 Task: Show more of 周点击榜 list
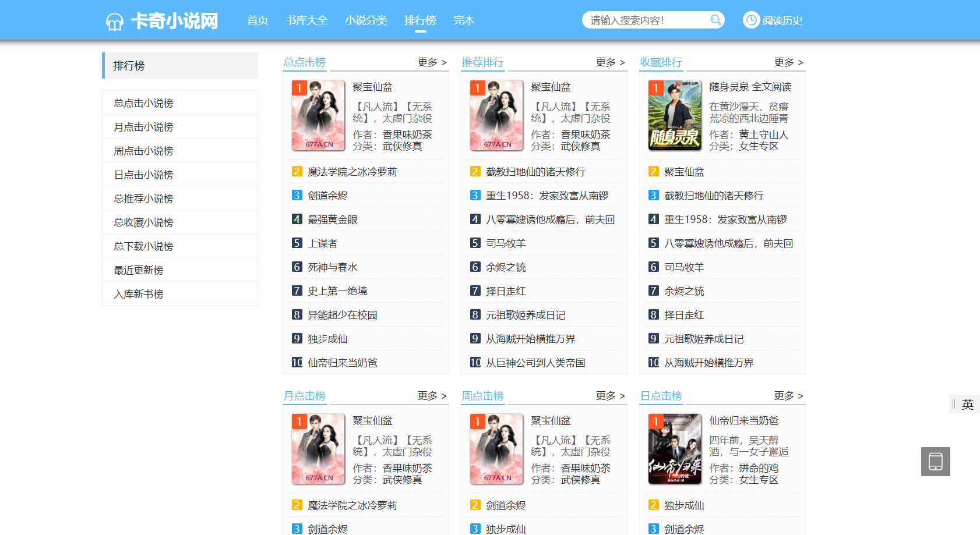pos(610,396)
